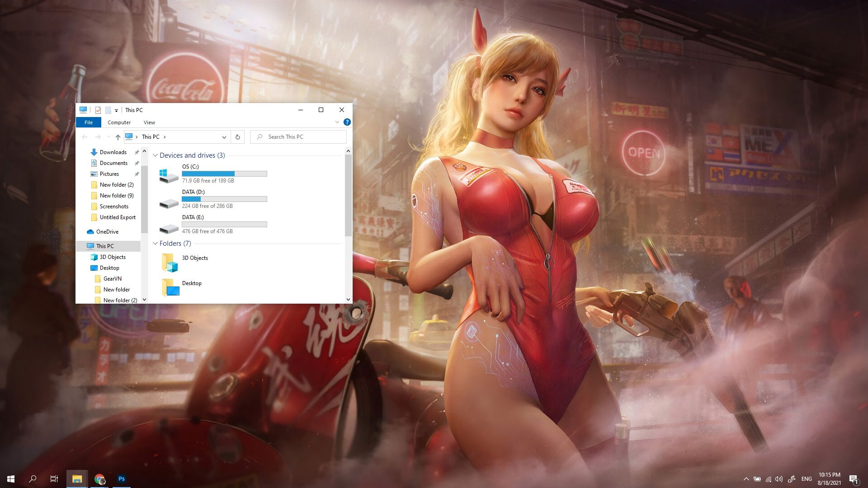Open the address bar dropdown arrow
868x488 pixels.
click(x=224, y=136)
